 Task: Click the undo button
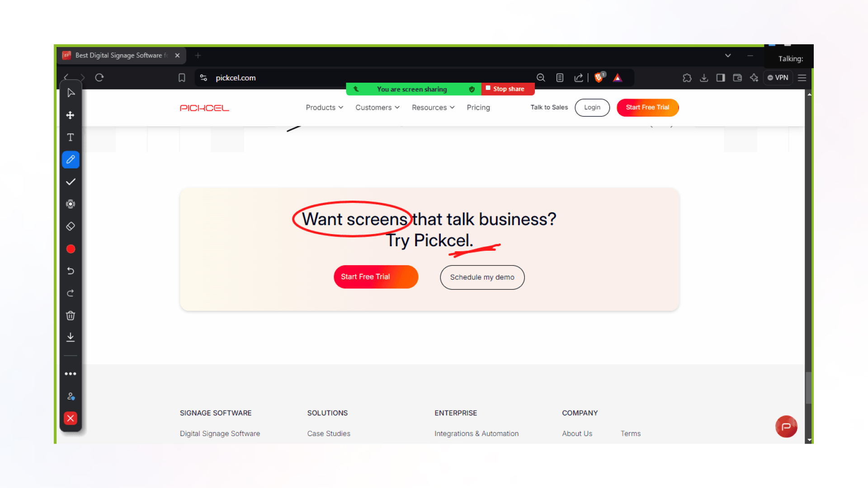[x=71, y=271]
